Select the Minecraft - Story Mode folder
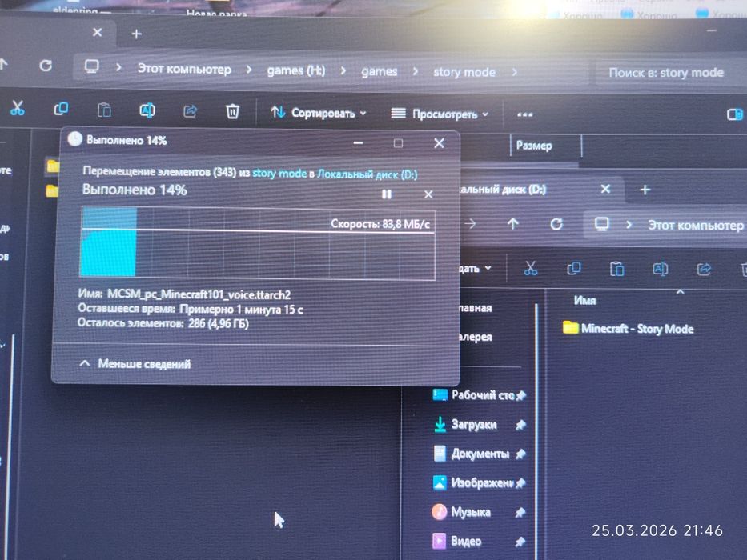 click(x=628, y=328)
